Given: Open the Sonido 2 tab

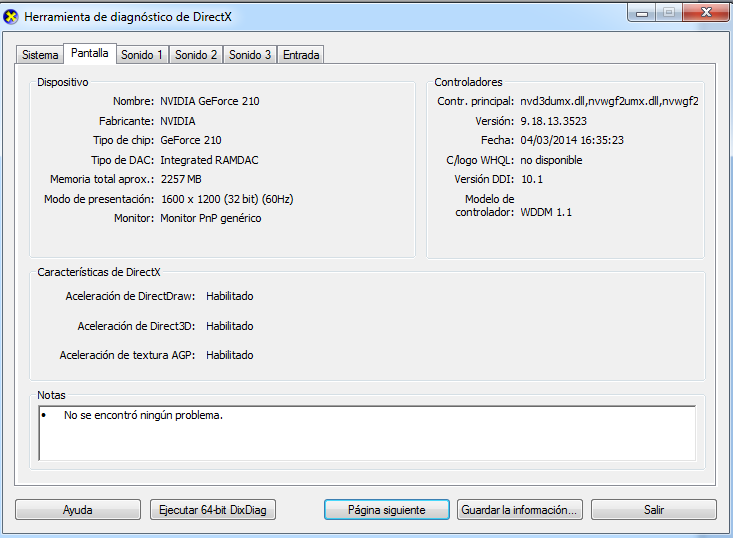Looking at the screenshot, I should pyautogui.click(x=196, y=55).
